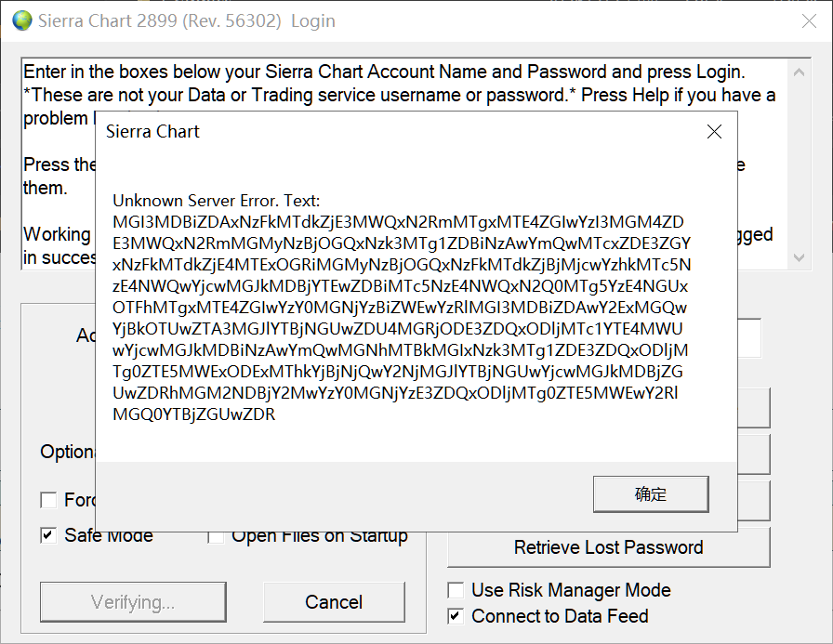Viewport: 833px width, 644px height.
Task: Click the Verifying... button
Action: tap(133, 602)
